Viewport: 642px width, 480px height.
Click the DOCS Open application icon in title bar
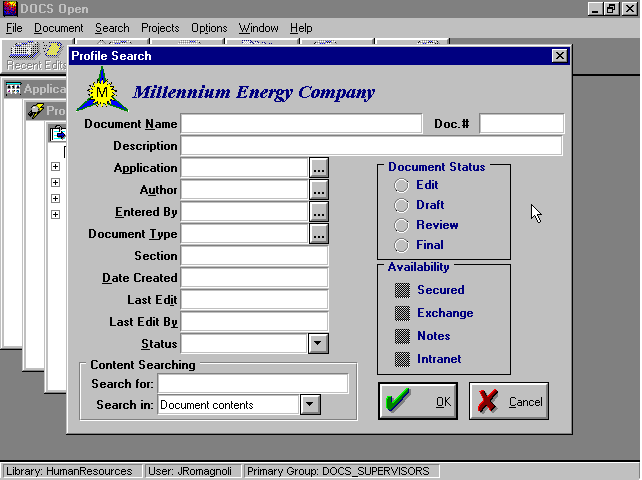pos(10,9)
